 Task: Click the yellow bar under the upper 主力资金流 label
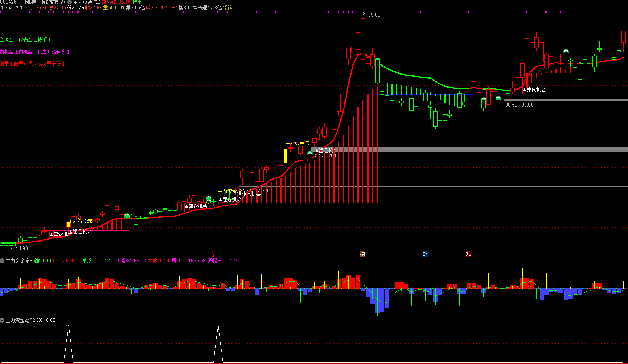pyautogui.click(x=286, y=156)
